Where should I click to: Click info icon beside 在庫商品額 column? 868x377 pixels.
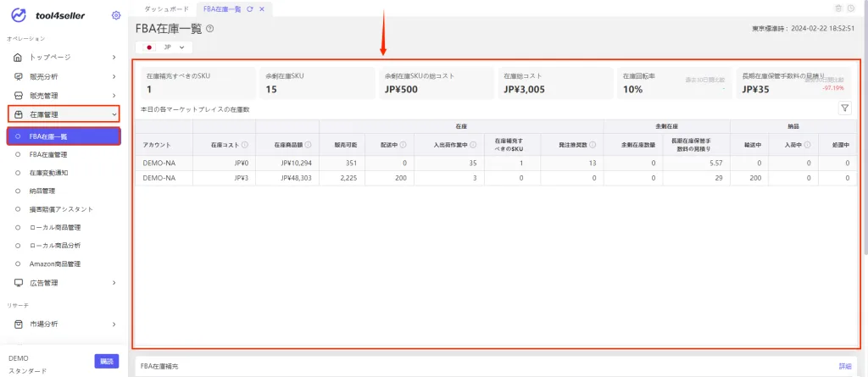click(308, 145)
